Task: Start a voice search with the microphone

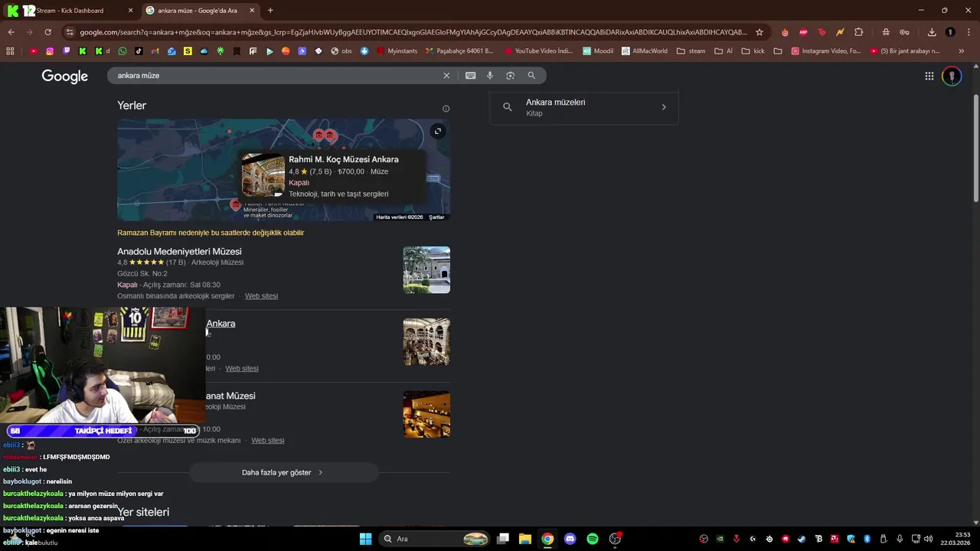Action: click(x=490, y=76)
